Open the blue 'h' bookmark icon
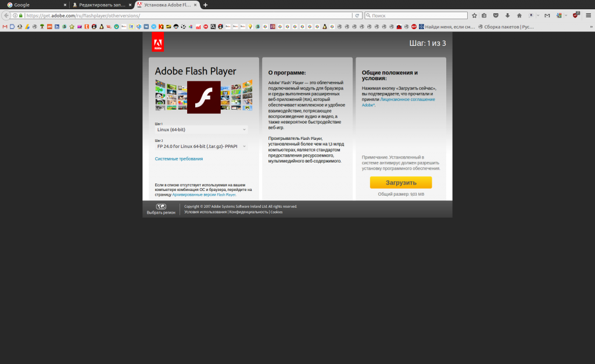This screenshot has width=595, height=364. coord(57,27)
